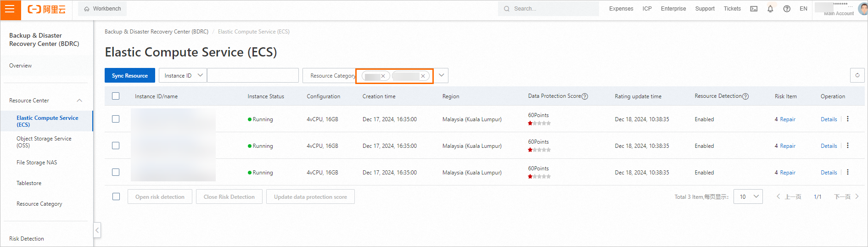The width and height of the screenshot is (868, 247).
Task: Expand the Resource Category dropdown arrow
Action: click(x=441, y=75)
